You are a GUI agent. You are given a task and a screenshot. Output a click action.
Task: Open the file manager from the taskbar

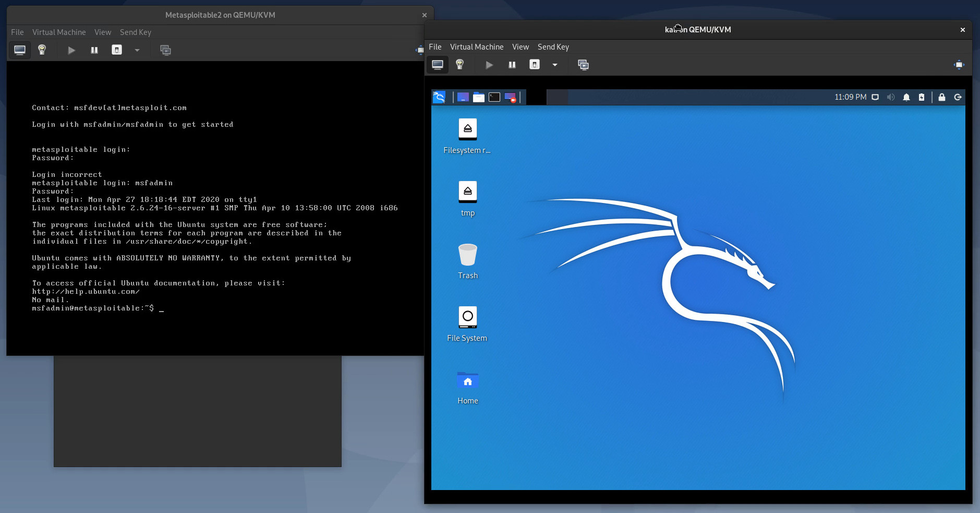click(x=478, y=97)
